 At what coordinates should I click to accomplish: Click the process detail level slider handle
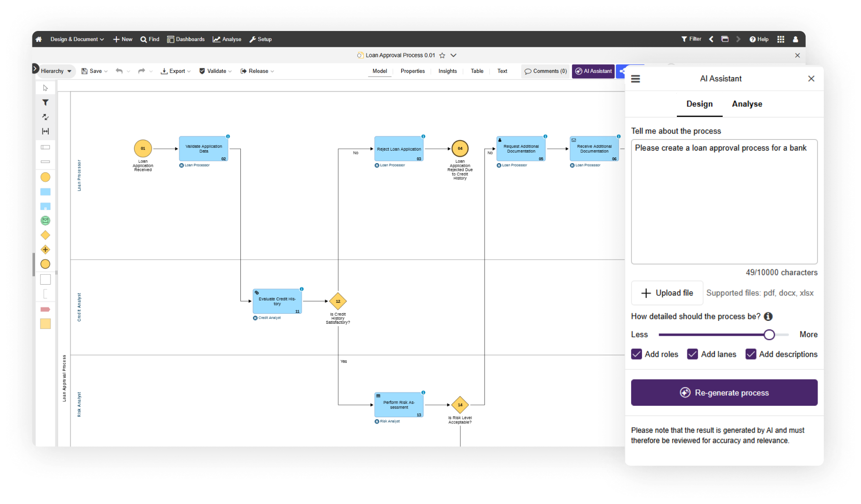[x=769, y=335]
